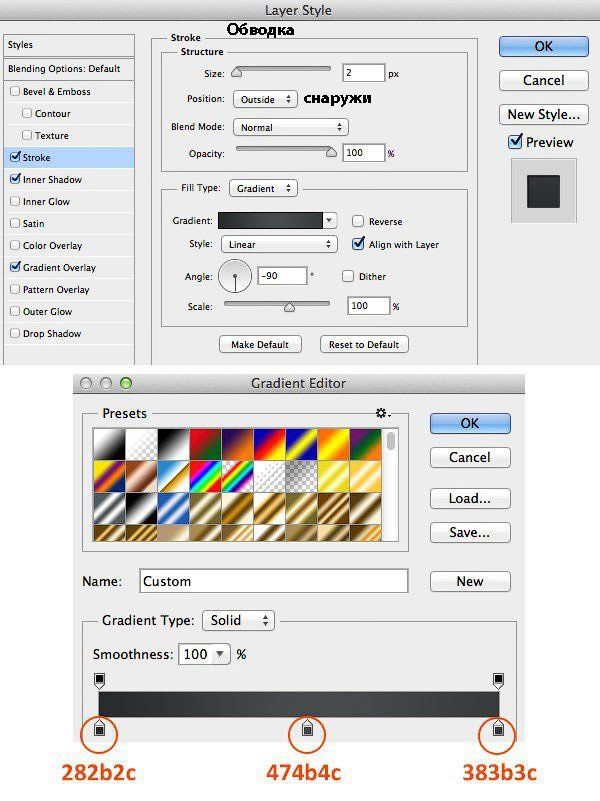
Task: Enable Bevel & Emboss style
Action: (x=15, y=91)
